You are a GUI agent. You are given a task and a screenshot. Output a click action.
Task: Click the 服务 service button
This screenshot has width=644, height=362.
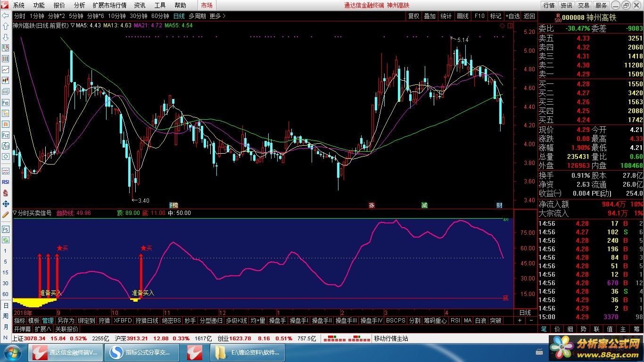(601, 5)
